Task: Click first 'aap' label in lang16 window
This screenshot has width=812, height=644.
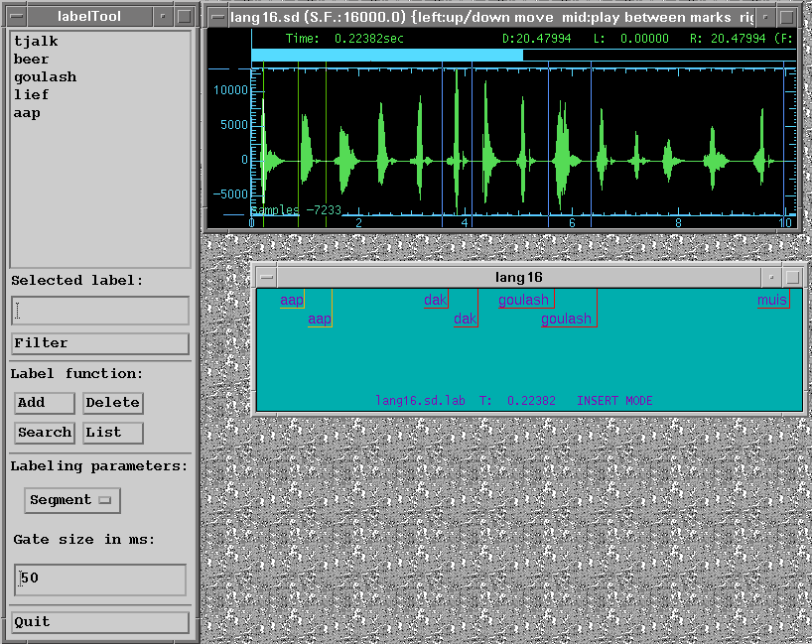Action: click(x=292, y=300)
